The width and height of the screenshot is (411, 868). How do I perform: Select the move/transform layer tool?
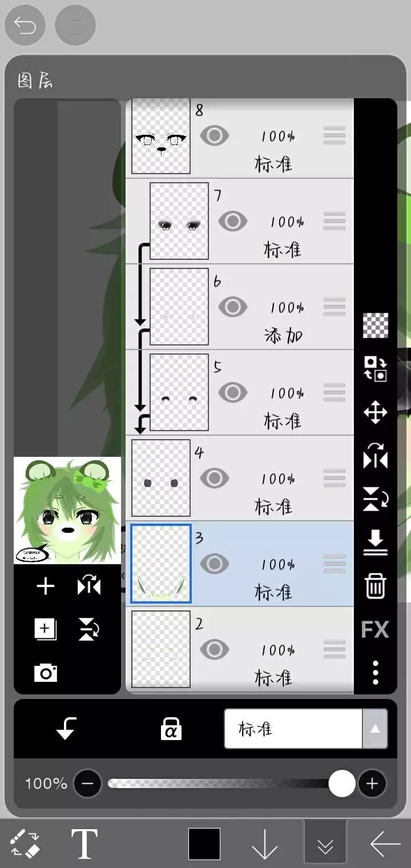[375, 412]
